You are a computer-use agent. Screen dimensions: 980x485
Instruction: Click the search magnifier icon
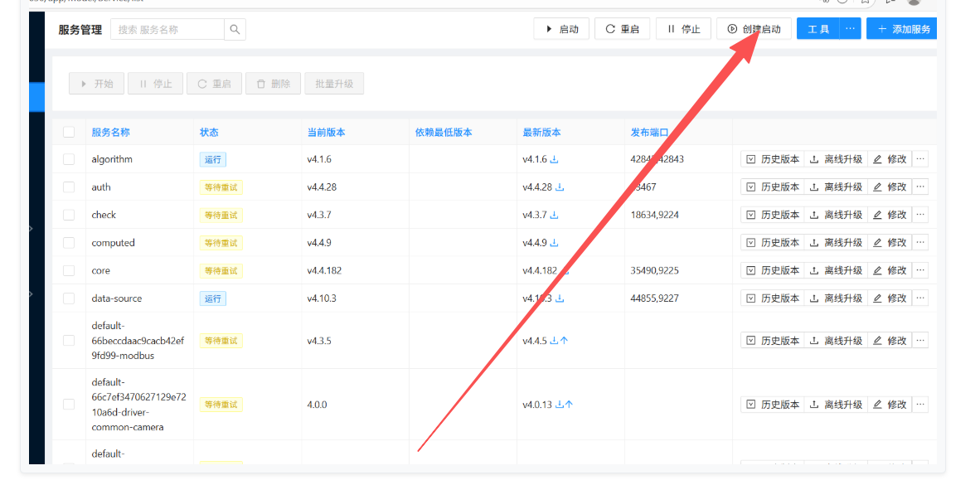235,30
